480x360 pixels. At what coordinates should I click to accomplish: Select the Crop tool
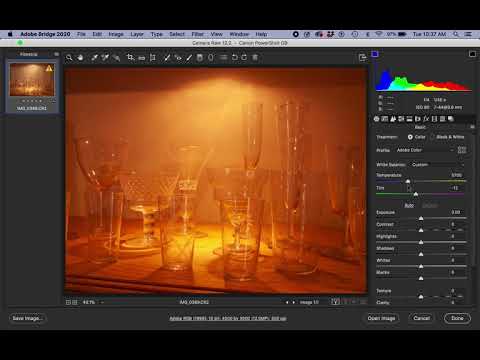[130, 58]
